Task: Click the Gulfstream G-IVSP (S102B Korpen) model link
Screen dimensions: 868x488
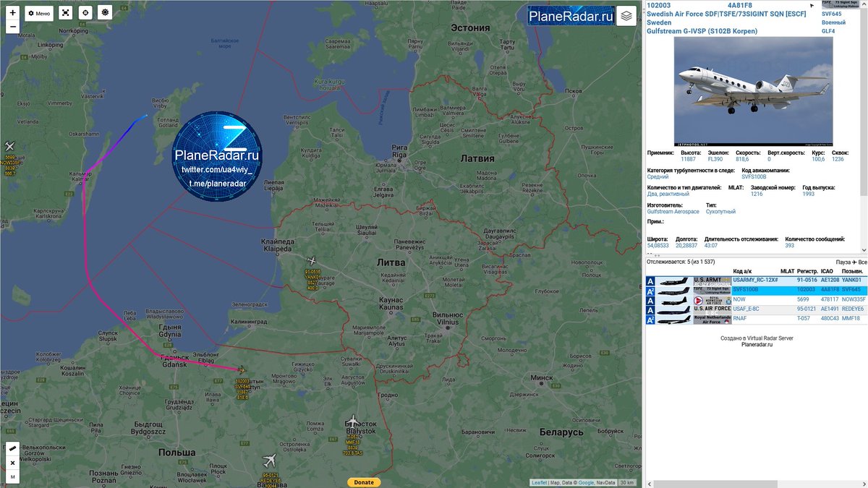Action: (701, 31)
